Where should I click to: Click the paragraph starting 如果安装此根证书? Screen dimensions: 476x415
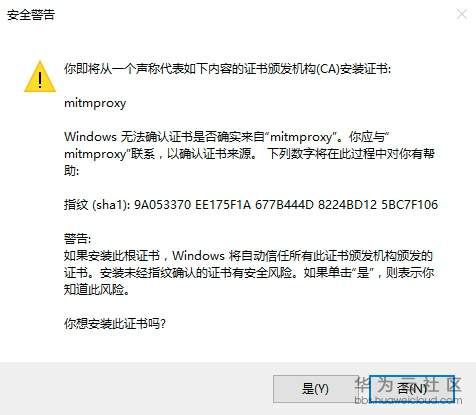[249, 273]
